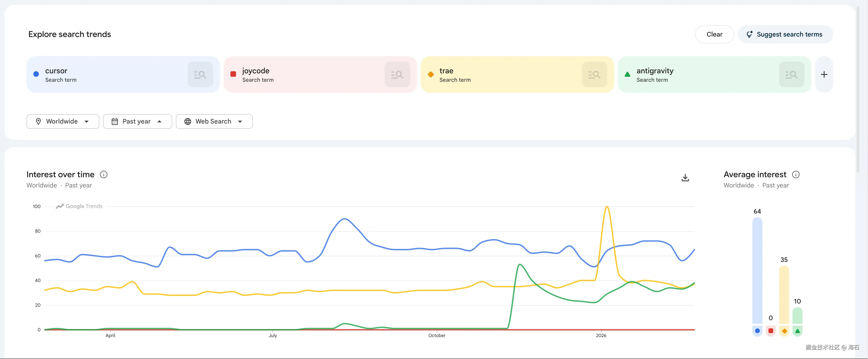Click the page vertical scrollbar
The image size is (868, 359).
858,89
